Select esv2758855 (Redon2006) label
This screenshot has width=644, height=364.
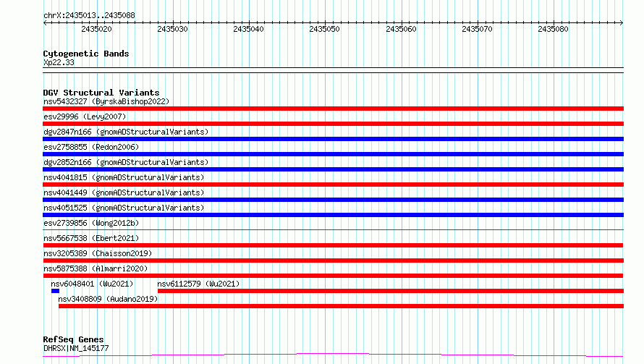91,147
